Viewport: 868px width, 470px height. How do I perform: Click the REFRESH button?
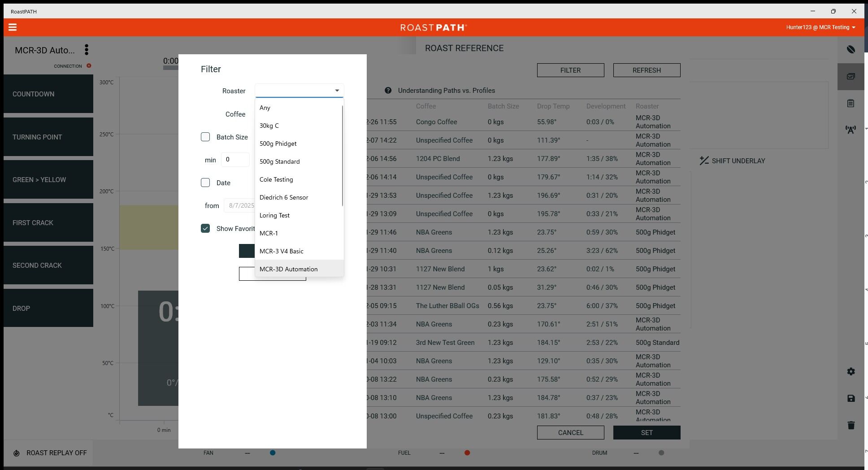(x=647, y=70)
